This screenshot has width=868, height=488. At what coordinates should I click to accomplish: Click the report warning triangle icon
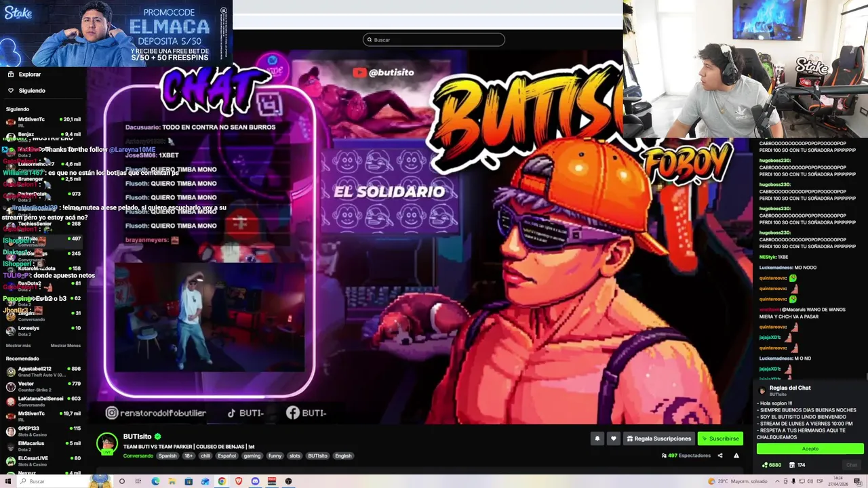(736, 455)
